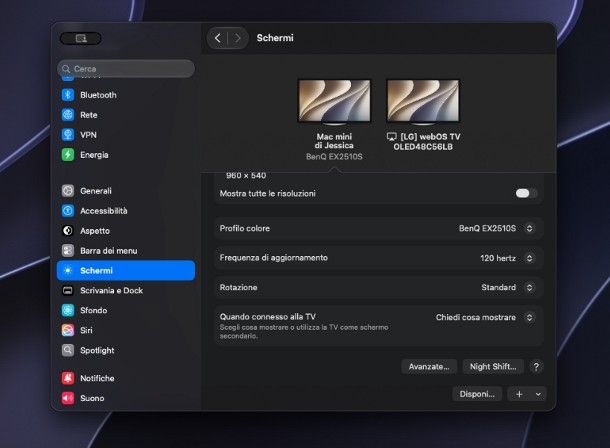Click the Sfondo label in sidebar
The image size is (610, 448).
click(x=93, y=310)
